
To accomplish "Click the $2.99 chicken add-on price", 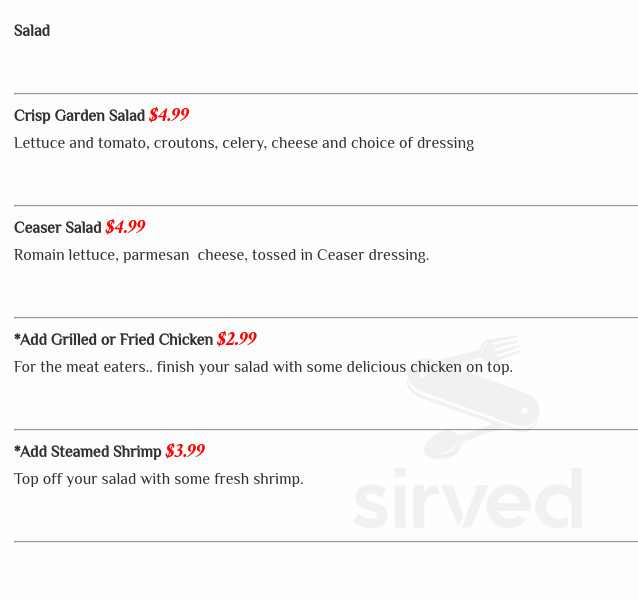I will (x=237, y=339).
